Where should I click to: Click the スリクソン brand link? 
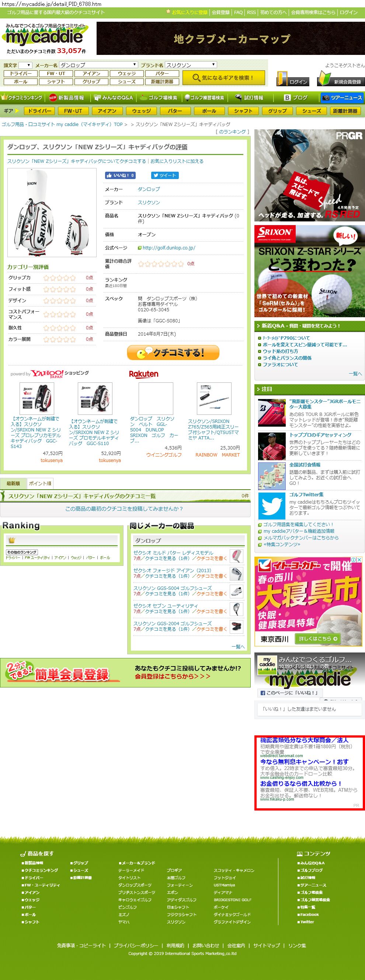click(149, 202)
